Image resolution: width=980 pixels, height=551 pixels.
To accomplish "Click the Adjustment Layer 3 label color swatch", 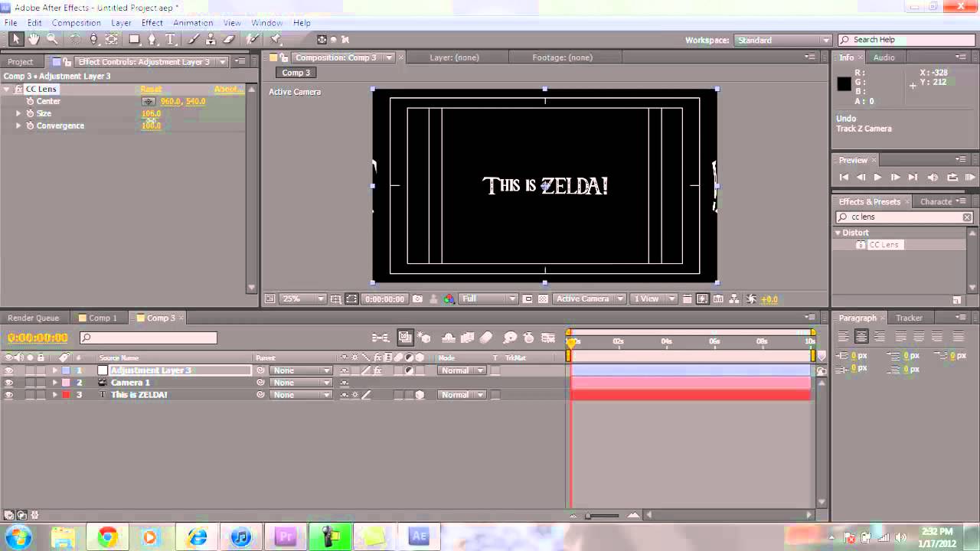I will (66, 370).
